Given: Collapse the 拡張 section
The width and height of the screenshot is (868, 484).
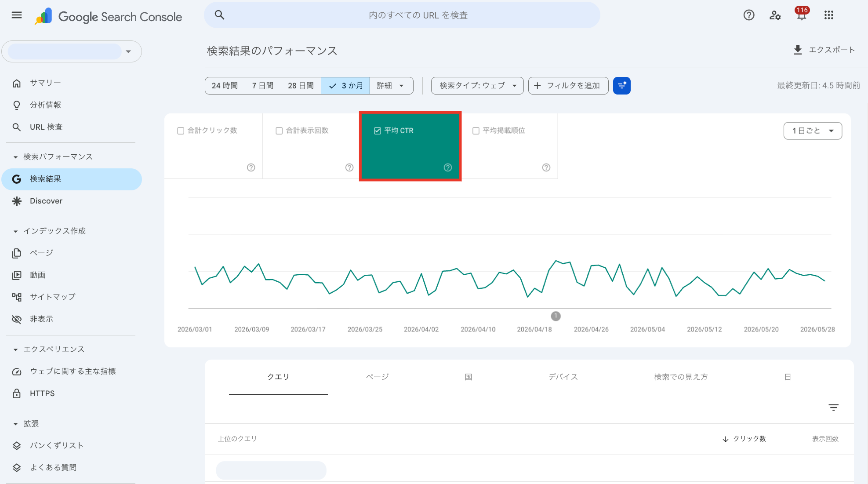Looking at the screenshot, I should (x=15, y=424).
